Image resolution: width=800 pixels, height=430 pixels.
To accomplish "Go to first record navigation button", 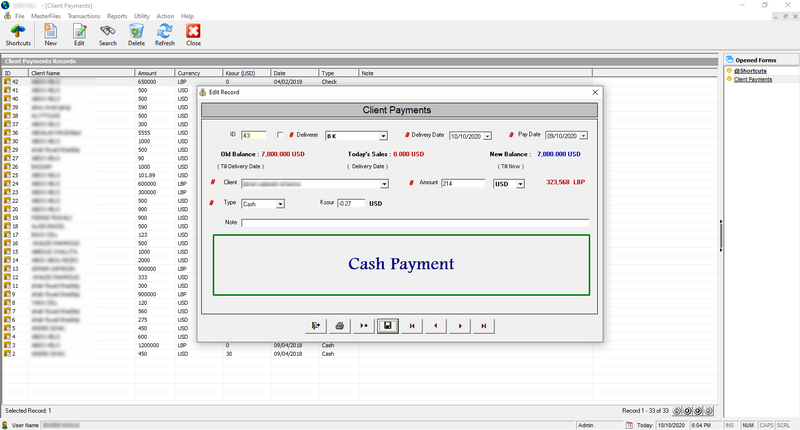I will [x=412, y=326].
